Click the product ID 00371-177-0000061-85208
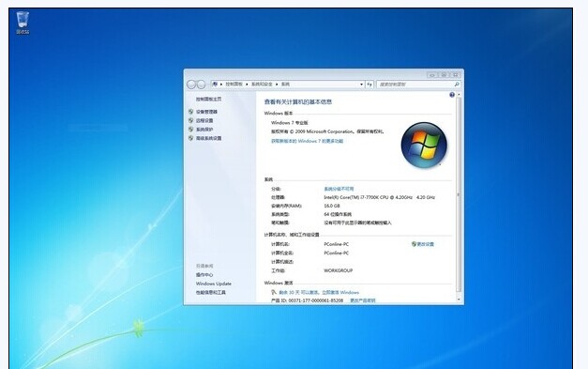The height and width of the screenshot is (369, 588). point(316,300)
